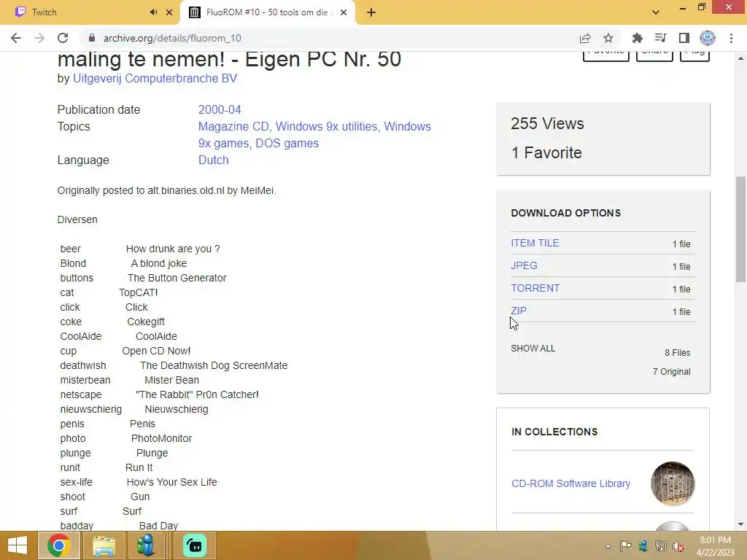
Task: Click the scrollbar down arrow
Action: [740, 524]
